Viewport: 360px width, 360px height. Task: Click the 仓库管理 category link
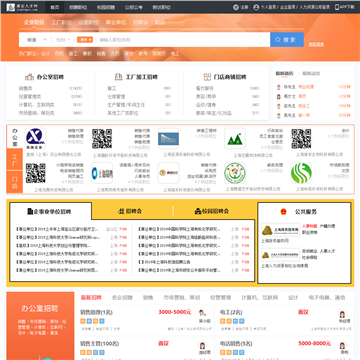pyautogui.click(x=116, y=97)
